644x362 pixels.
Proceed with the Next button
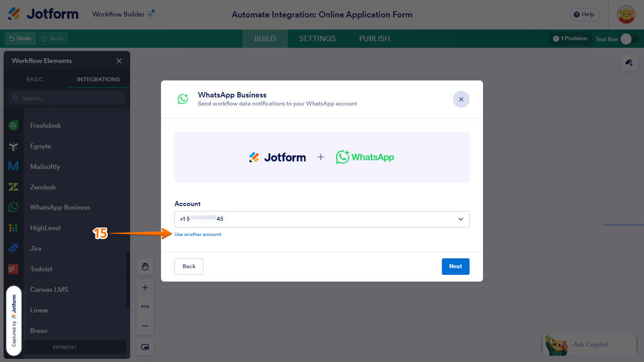[455, 266]
